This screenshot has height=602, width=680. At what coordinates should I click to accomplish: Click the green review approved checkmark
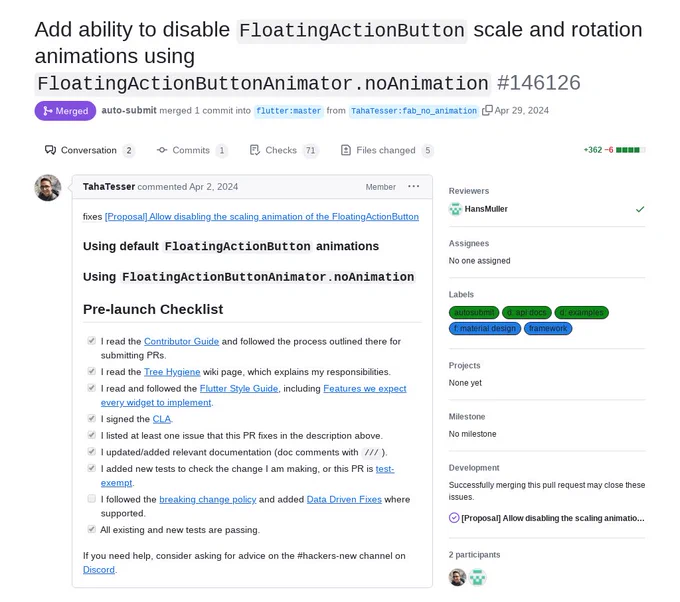[x=640, y=209]
